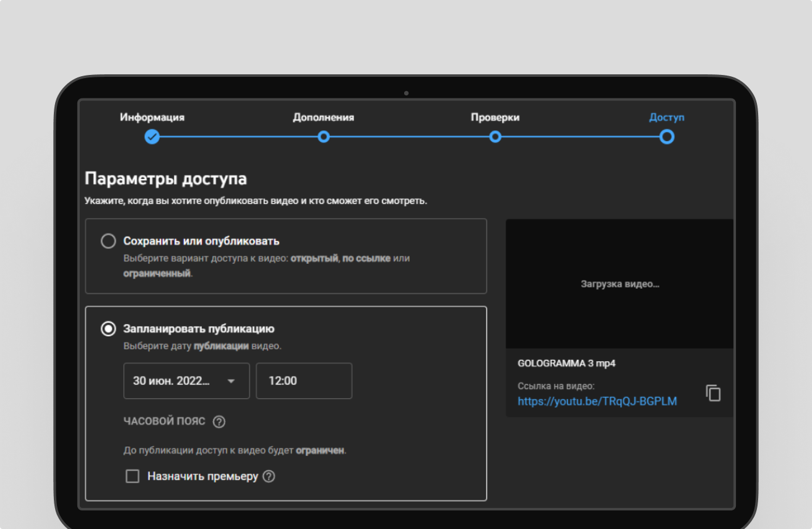Image resolution: width=812 pixels, height=529 pixels.
Task: Open the 30 июн. 2022 date dropdown
Action: pos(187,381)
